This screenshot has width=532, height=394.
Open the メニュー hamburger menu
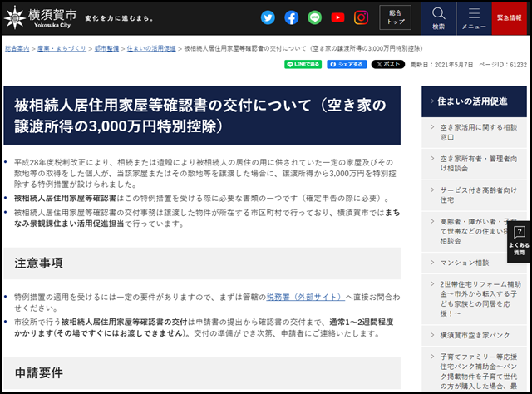[474, 18]
